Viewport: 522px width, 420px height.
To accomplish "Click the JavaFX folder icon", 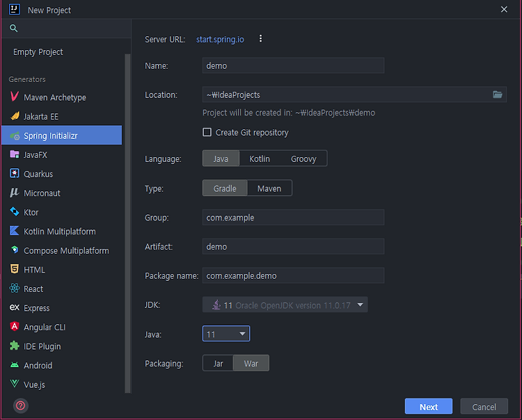I will (15, 154).
